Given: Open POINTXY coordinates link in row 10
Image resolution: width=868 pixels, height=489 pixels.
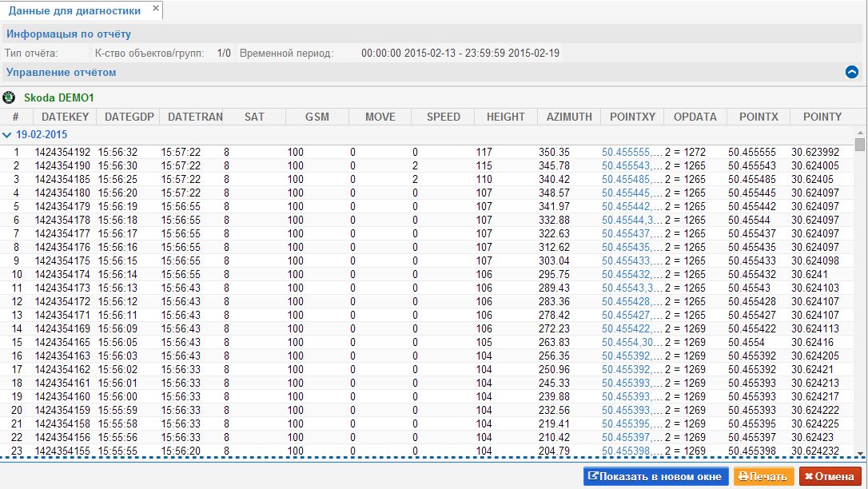Looking at the screenshot, I should 631,274.
